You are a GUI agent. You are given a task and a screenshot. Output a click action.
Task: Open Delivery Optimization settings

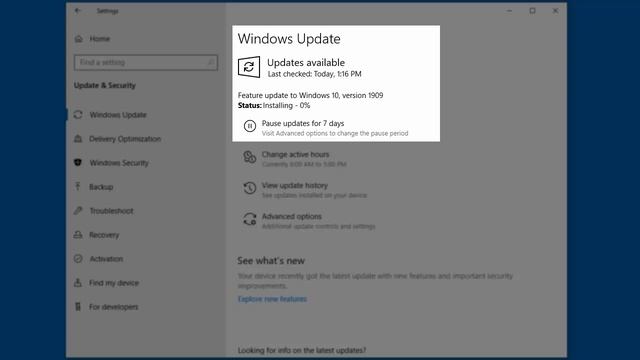(x=125, y=139)
